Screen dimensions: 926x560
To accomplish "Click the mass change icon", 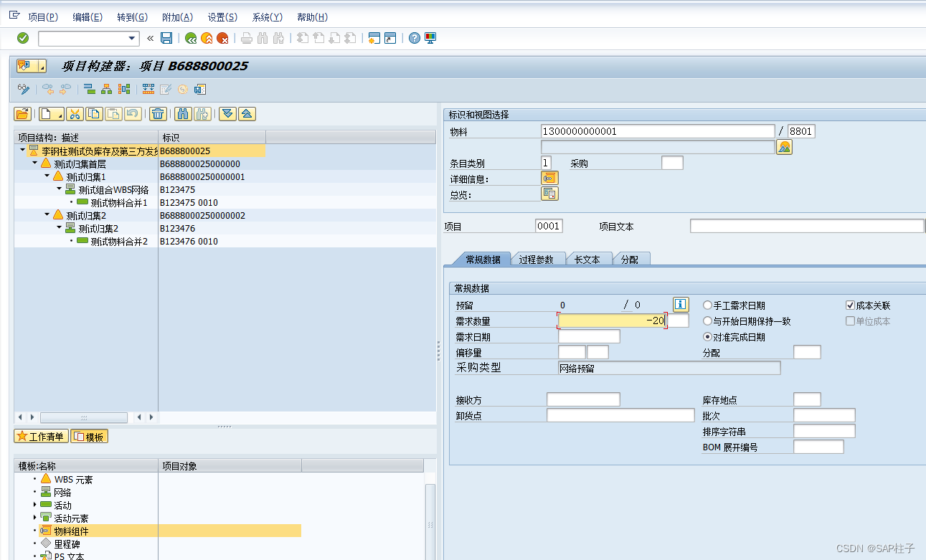I will click(x=148, y=89).
